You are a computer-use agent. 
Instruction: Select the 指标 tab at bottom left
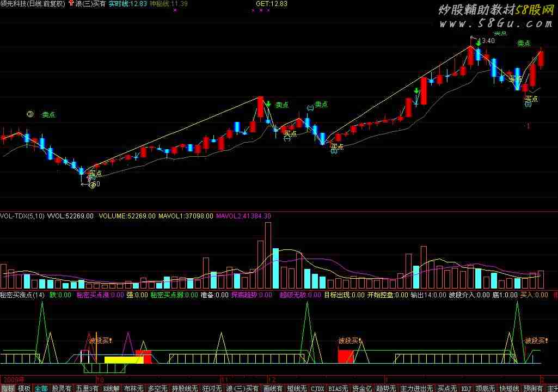[8, 388]
